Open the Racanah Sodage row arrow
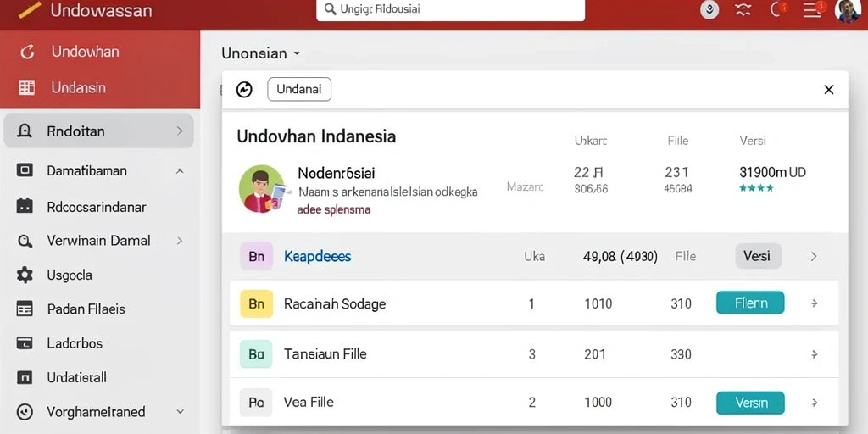Viewport: 868px width, 434px height. click(815, 303)
